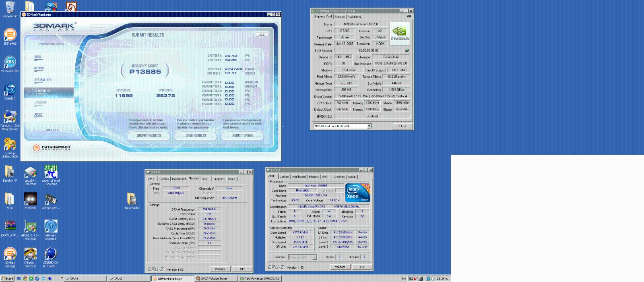Open the SPD tab in memory CPU-Z window
The height and width of the screenshot is (282, 644).
(205, 179)
